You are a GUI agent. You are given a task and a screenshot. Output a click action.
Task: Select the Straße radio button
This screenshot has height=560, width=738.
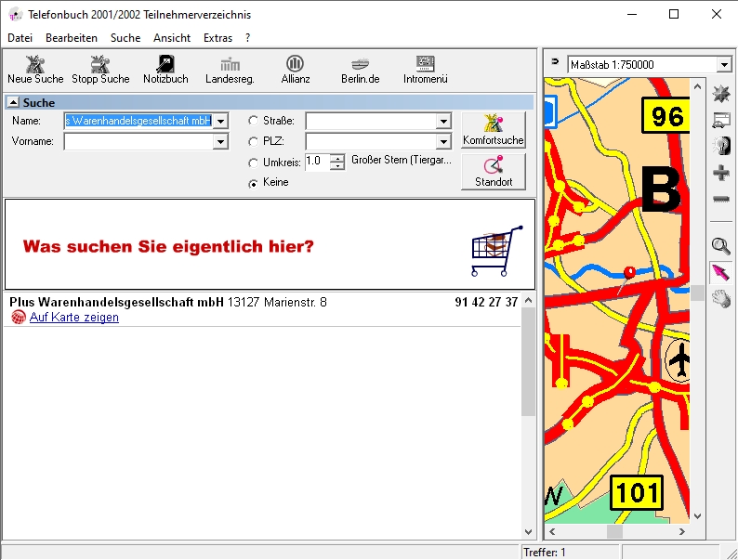pyautogui.click(x=253, y=121)
